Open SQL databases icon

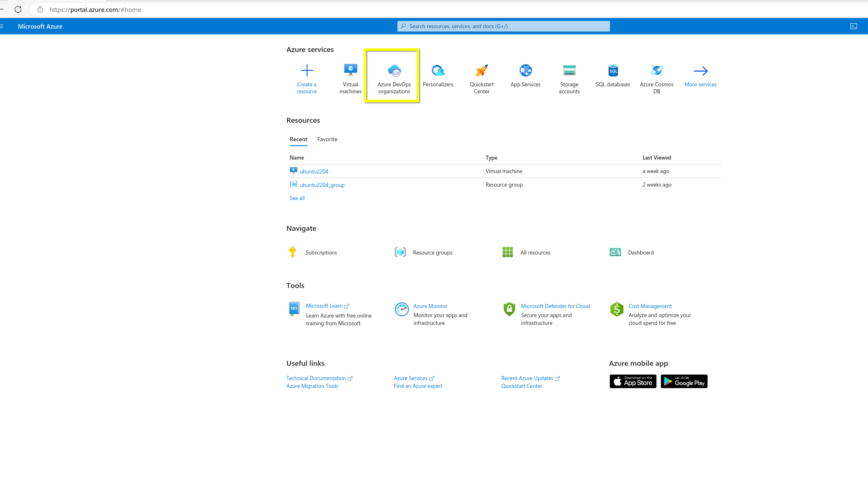(x=613, y=70)
